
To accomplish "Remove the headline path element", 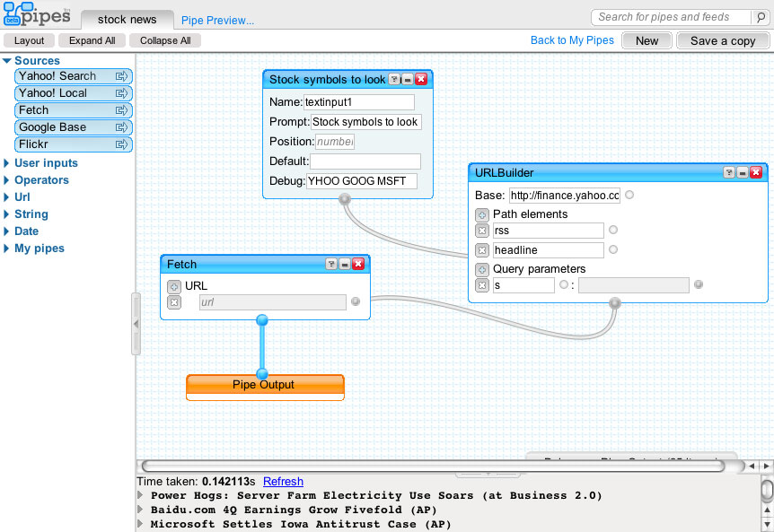I will point(482,250).
